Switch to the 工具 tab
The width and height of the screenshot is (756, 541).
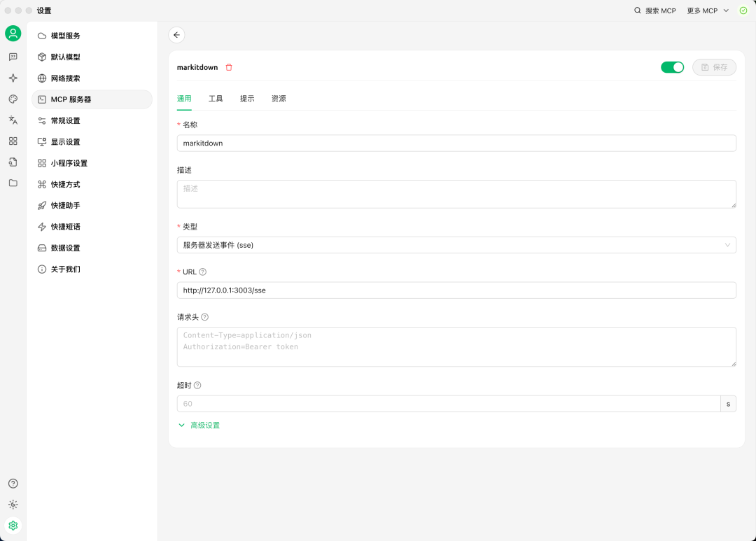(x=216, y=99)
